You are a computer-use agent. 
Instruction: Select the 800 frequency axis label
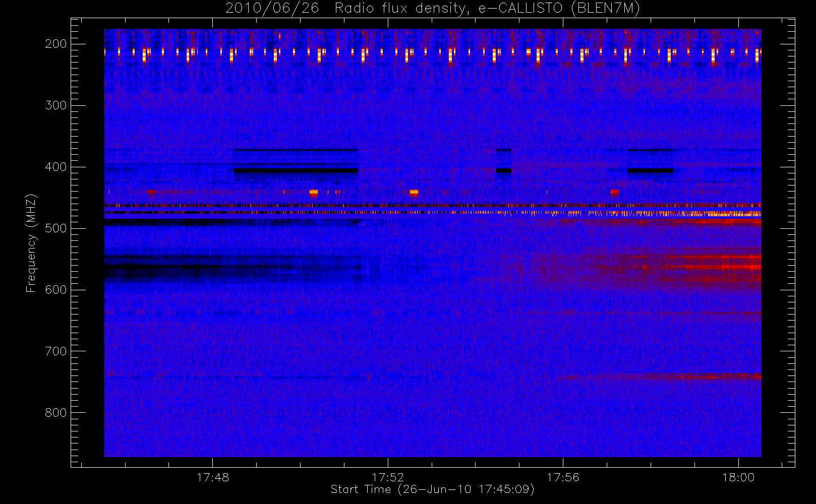coord(55,413)
